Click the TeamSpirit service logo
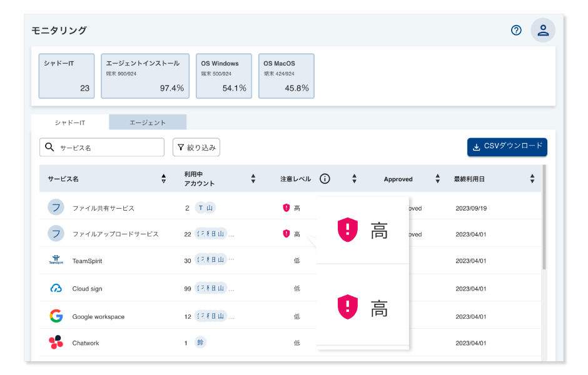The width and height of the screenshot is (588, 375). tap(57, 261)
